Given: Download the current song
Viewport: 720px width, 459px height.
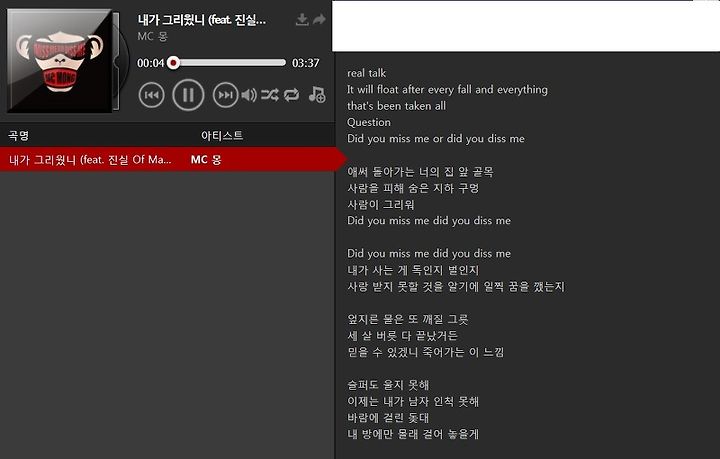Looking at the screenshot, I should [302, 19].
